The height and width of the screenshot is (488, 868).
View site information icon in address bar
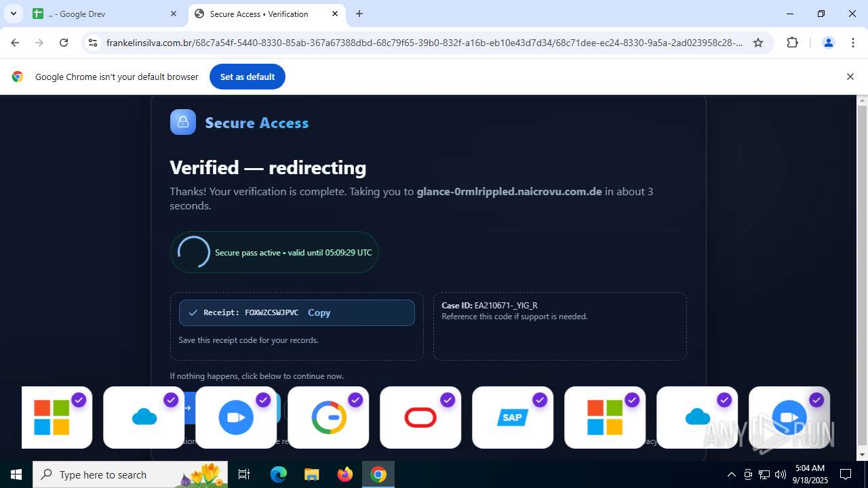click(x=94, y=43)
